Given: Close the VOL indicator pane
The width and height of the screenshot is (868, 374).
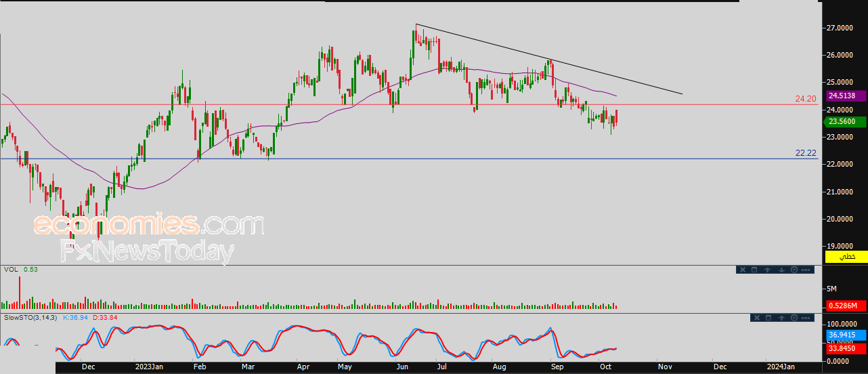Looking at the screenshot, I should 743,270.
